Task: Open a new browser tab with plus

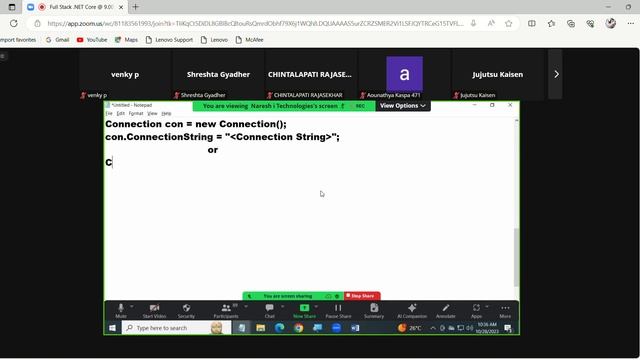Action: (136, 7)
